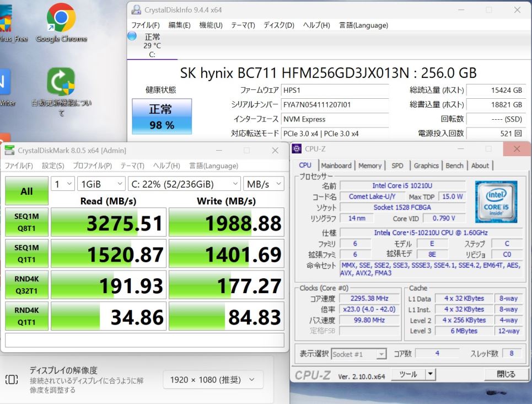532x404 pixels.
Task: Click processor name Intel Core i5 10210U
Action: point(402,185)
